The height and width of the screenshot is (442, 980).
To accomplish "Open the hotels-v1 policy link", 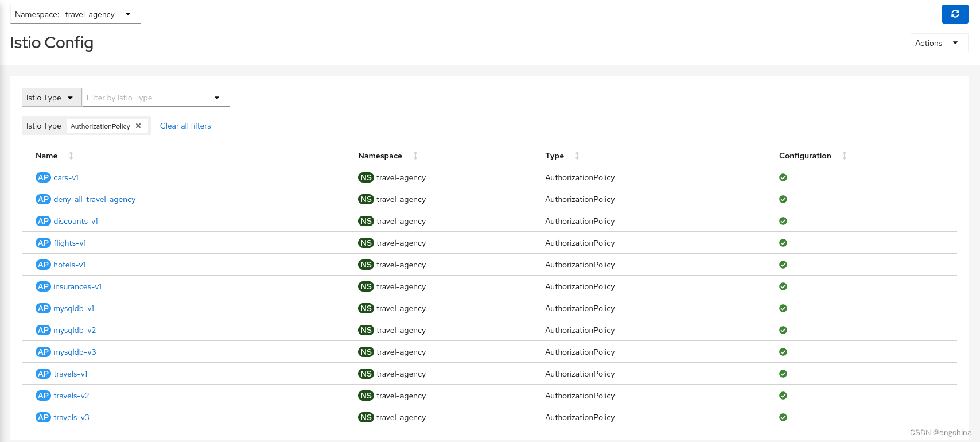I will pyautogui.click(x=69, y=265).
